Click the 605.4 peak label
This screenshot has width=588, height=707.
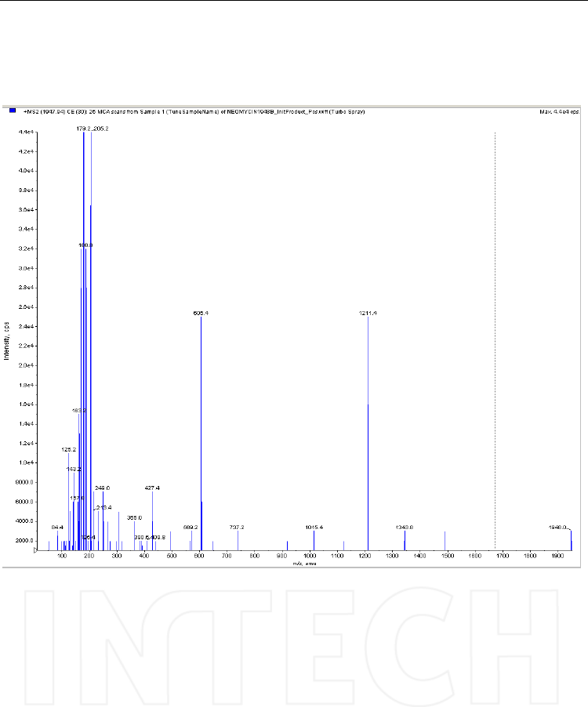click(x=201, y=313)
